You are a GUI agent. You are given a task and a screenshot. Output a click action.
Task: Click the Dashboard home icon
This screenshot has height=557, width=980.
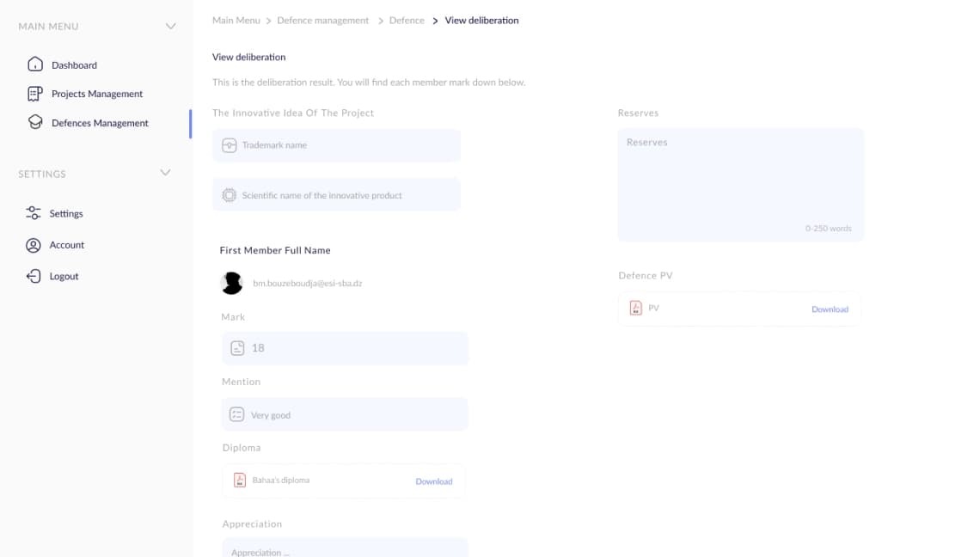point(35,64)
